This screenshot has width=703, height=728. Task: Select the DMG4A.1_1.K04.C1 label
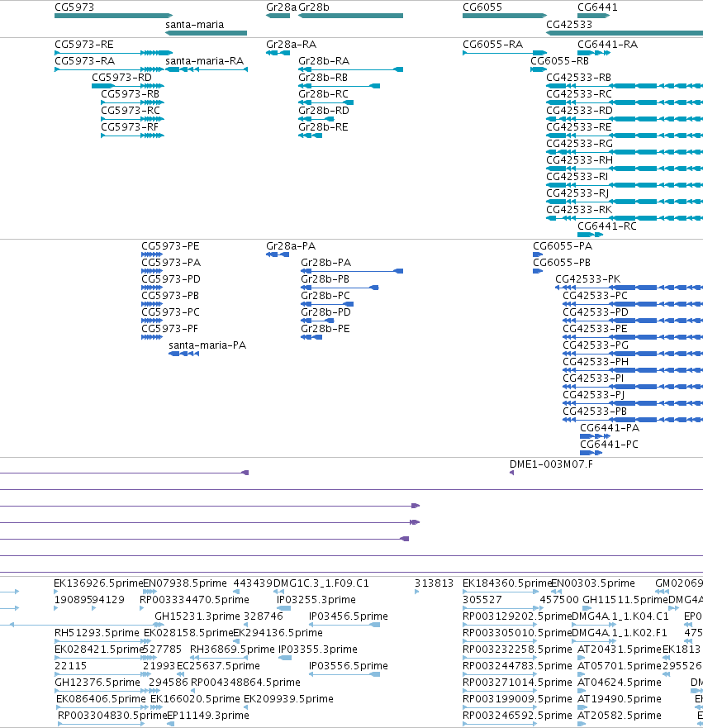click(620, 616)
